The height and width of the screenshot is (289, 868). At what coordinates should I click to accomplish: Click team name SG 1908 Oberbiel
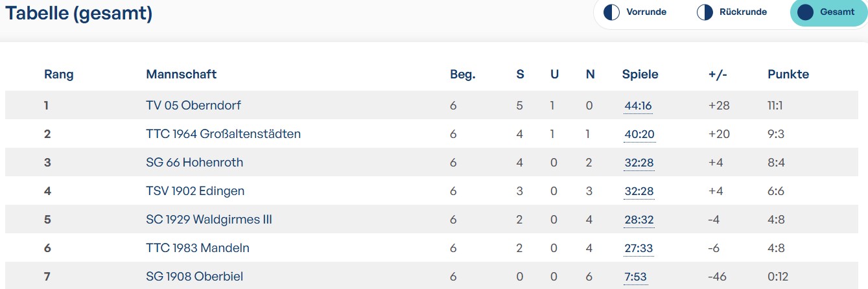pyautogui.click(x=194, y=277)
